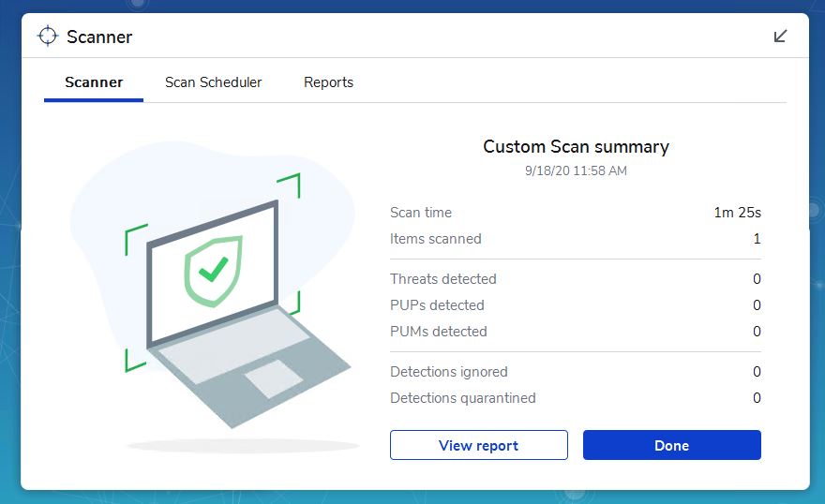Click the PUPs detected value 0

757,304
